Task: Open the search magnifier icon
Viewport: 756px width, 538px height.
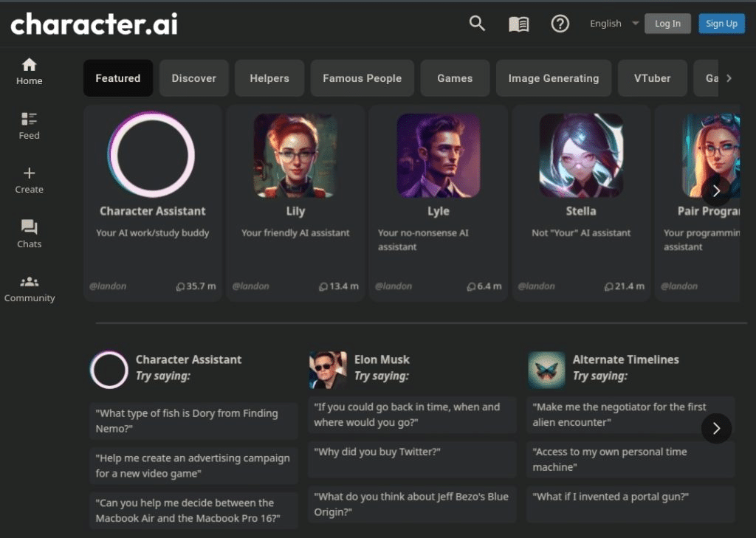Action: (477, 24)
